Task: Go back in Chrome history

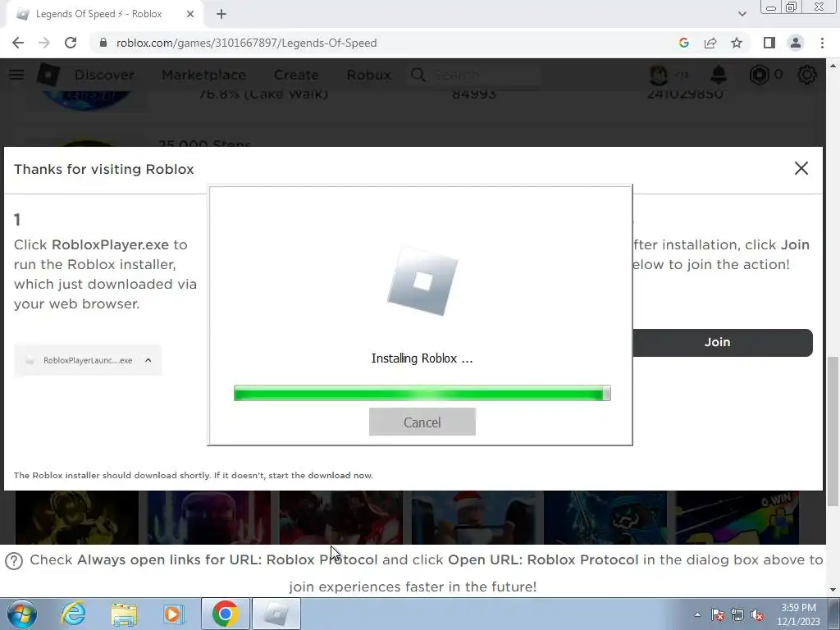Action: (x=18, y=43)
